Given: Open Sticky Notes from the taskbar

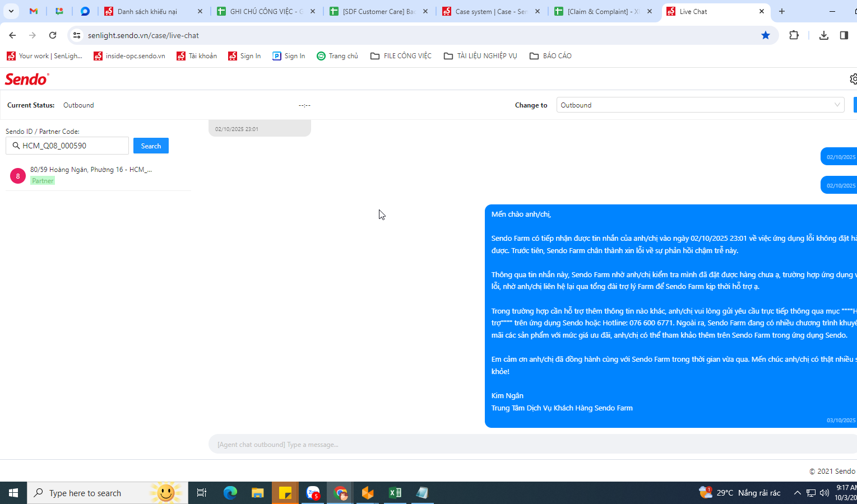Looking at the screenshot, I should tap(285, 493).
